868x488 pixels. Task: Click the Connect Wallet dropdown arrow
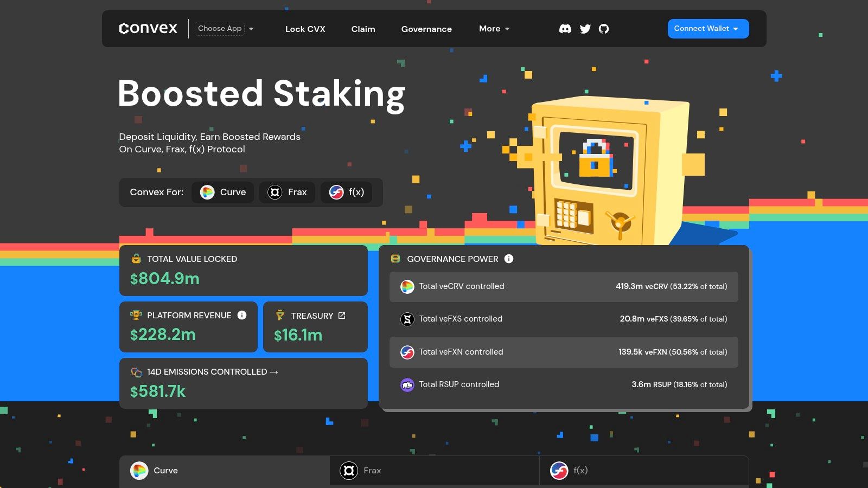coord(736,29)
